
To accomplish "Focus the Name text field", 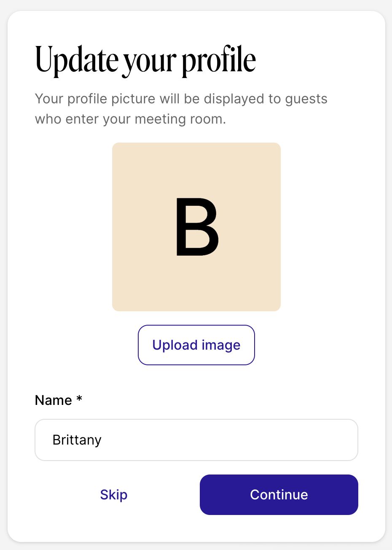I will (196, 440).
